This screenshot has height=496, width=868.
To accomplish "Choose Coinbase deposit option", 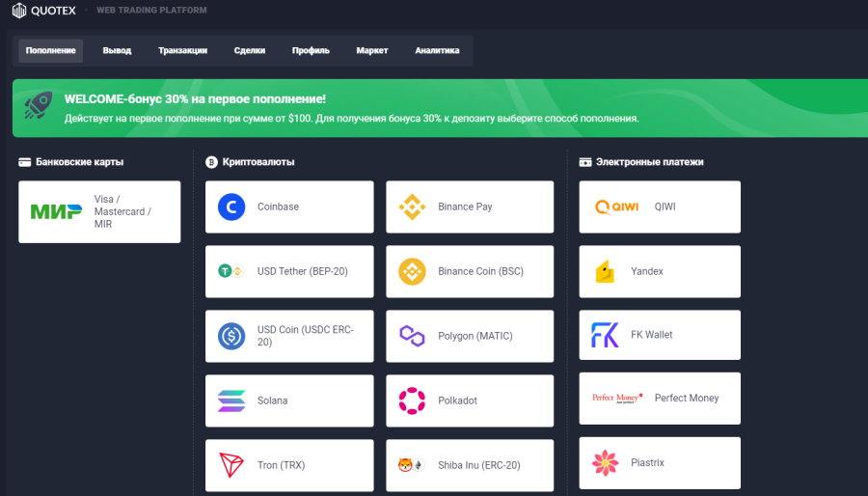I will [289, 207].
